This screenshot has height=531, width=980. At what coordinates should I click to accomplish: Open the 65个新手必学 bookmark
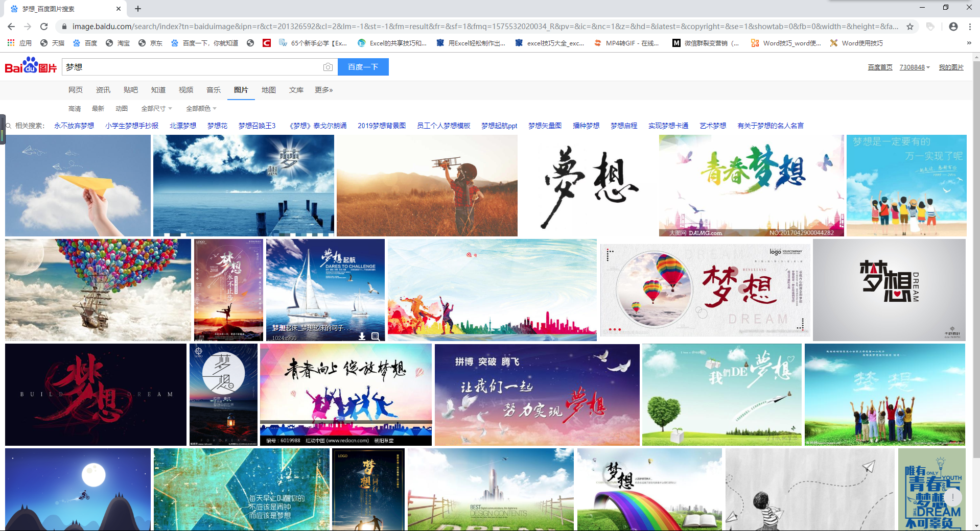313,43
